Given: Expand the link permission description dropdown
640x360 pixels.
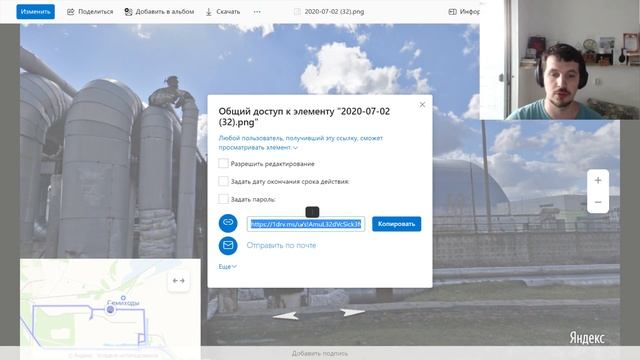Looking at the screenshot, I should (x=296, y=147).
